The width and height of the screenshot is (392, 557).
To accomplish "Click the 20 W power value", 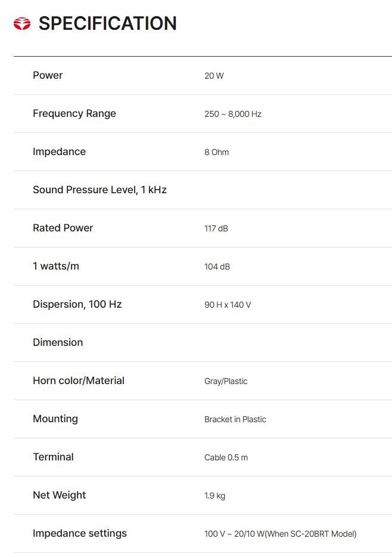I will [x=214, y=76].
